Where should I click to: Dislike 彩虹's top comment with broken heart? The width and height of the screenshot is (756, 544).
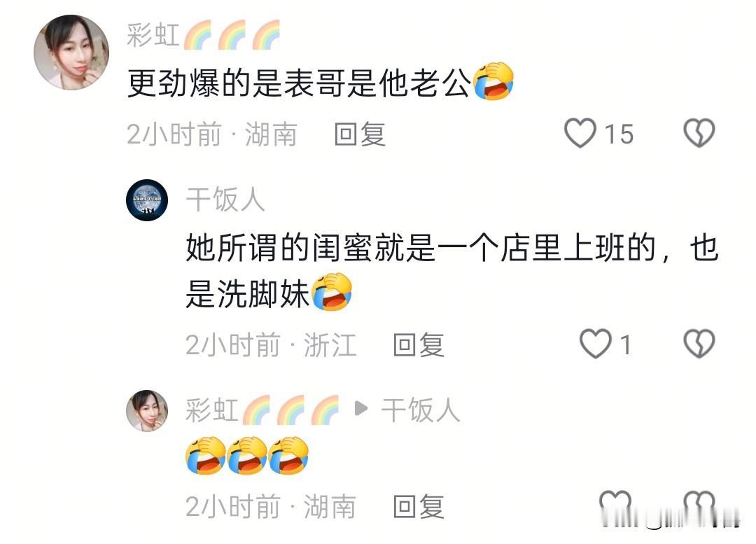tap(699, 133)
